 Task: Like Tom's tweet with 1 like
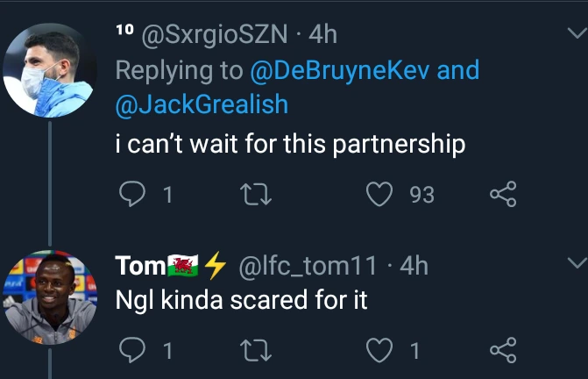click(379, 350)
